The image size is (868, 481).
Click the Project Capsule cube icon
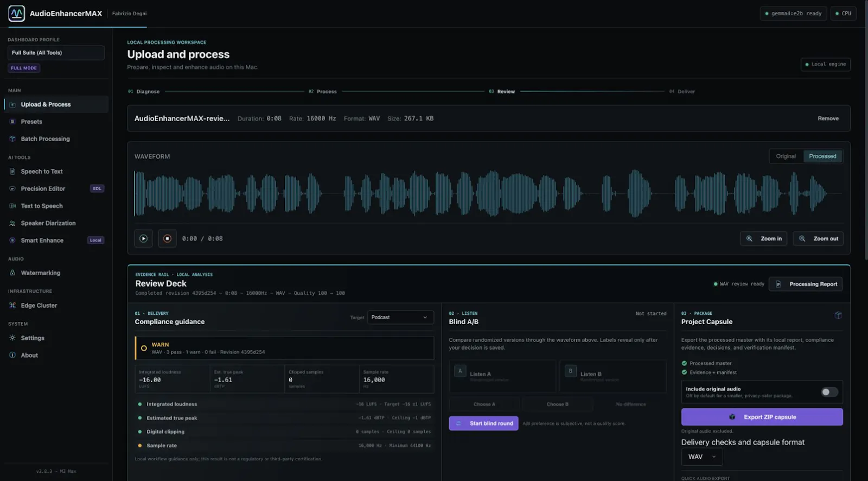pos(838,315)
